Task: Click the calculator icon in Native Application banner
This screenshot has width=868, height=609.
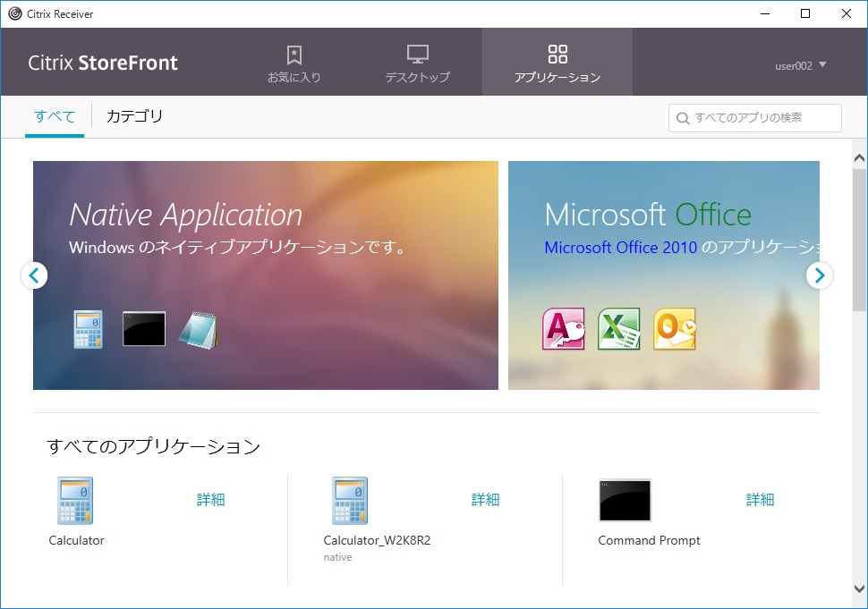Action: pos(88,329)
